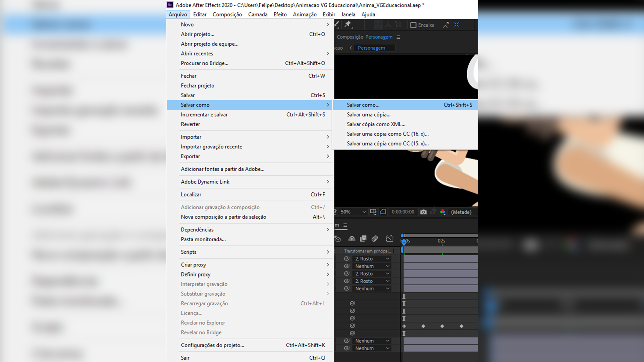
Task: Open the Ajuda menu
Action: click(368, 14)
